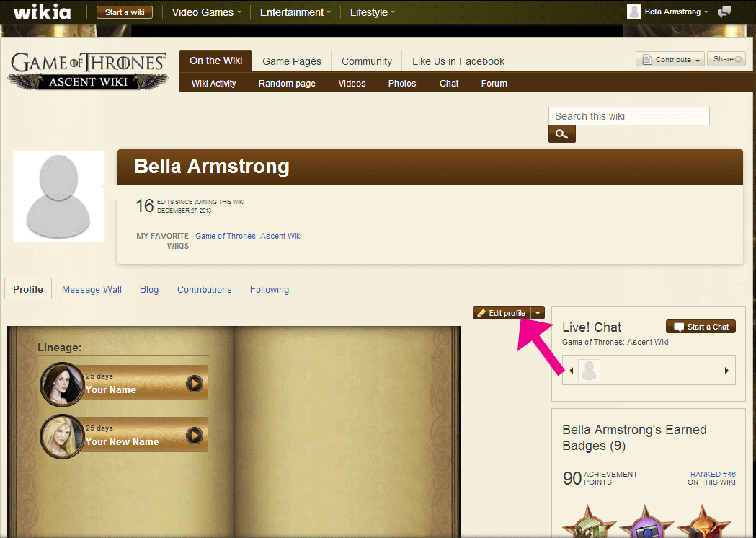Click the Wikia logo

(x=42, y=12)
